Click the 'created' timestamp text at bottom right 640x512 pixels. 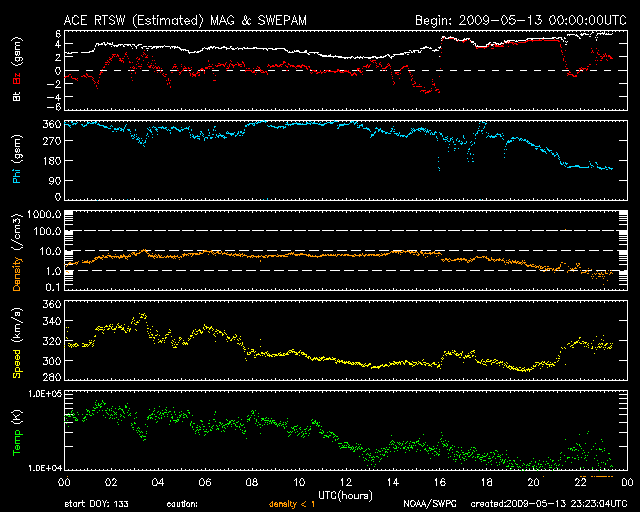[x=549, y=504]
